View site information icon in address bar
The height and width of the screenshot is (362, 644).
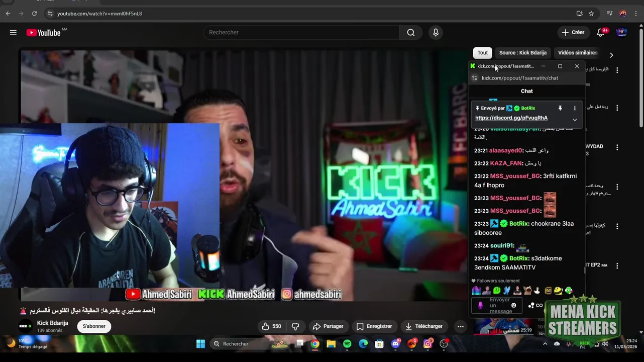tap(49, 14)
